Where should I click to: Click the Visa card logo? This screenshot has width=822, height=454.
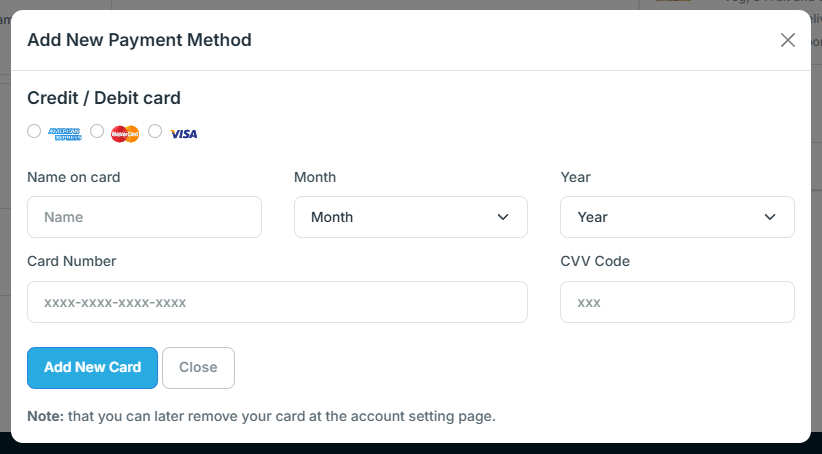point(183,133)
